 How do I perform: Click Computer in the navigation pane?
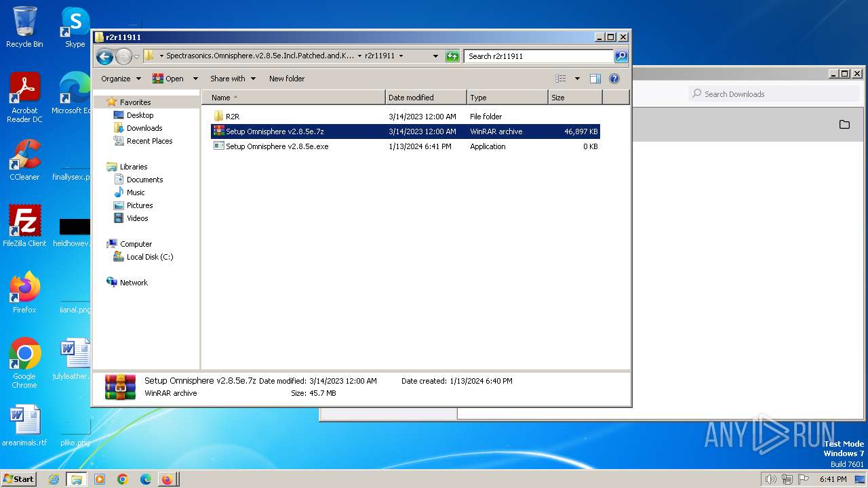(136, 244)
